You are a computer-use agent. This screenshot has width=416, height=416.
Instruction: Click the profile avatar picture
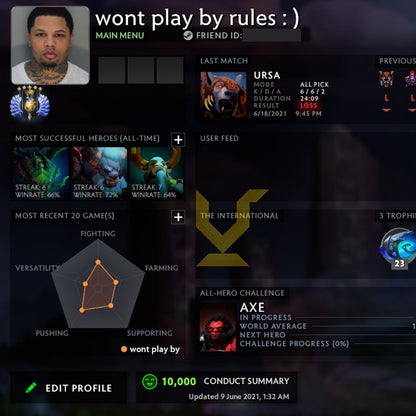coord(50,45)
